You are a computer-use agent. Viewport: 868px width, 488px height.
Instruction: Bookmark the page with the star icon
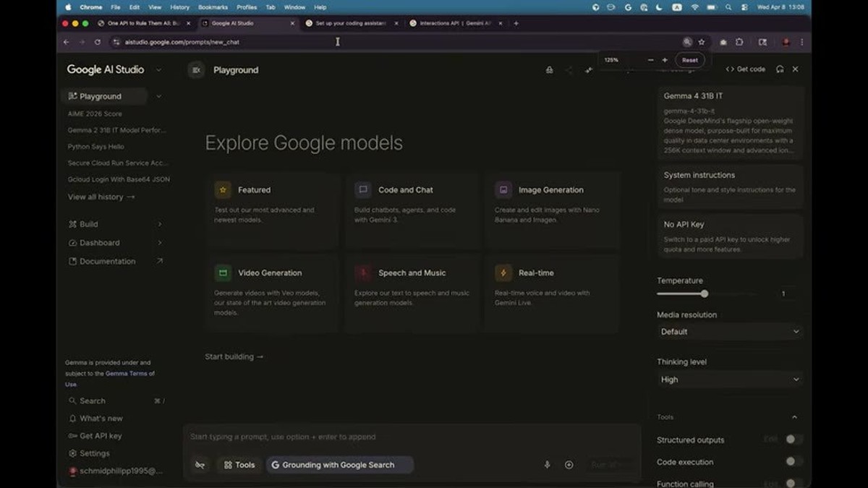(x=702, y=42)
